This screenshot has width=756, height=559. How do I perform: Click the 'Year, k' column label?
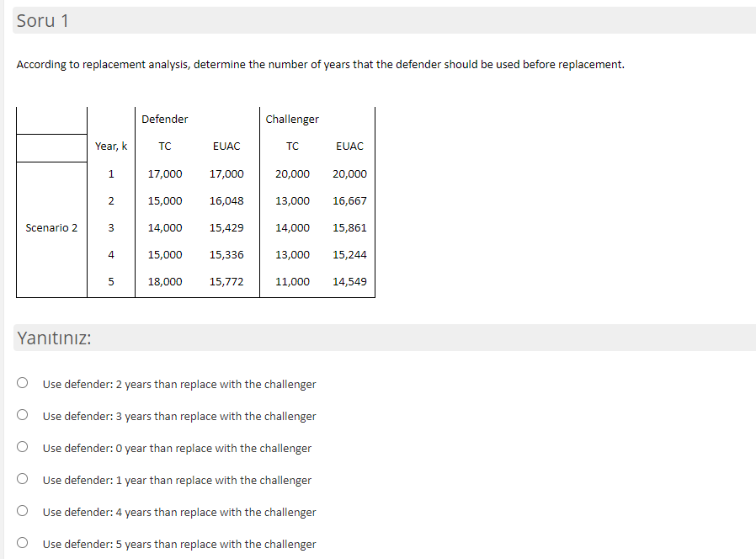click(x=111, y=146)
